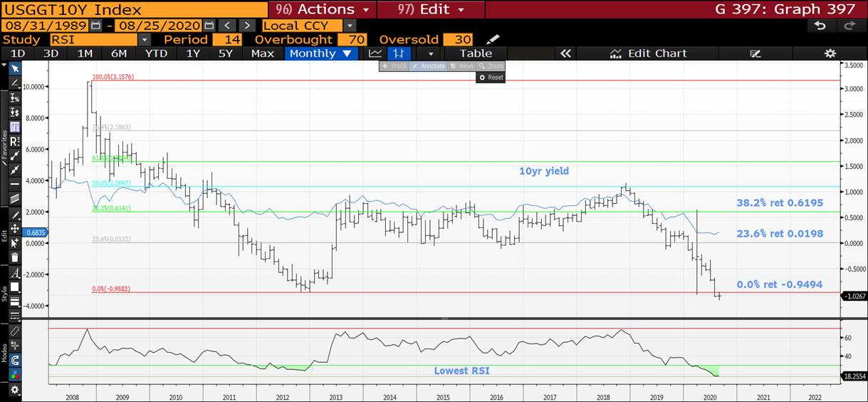This screenshot has width=868, height=402.
Task: Step date range backward with left arrow
Action: point(226,26)
